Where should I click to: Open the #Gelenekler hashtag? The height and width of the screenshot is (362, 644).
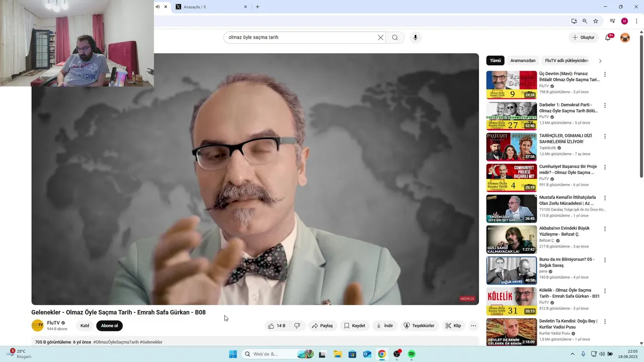tap(151, 342)
